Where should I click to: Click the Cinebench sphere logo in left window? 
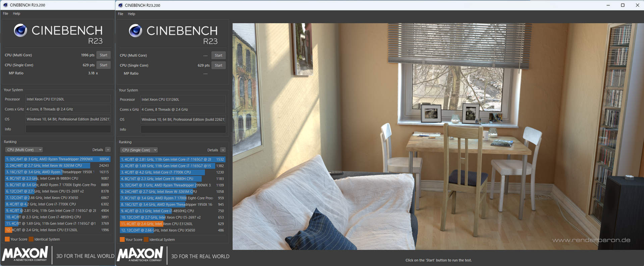pos(20,30)
